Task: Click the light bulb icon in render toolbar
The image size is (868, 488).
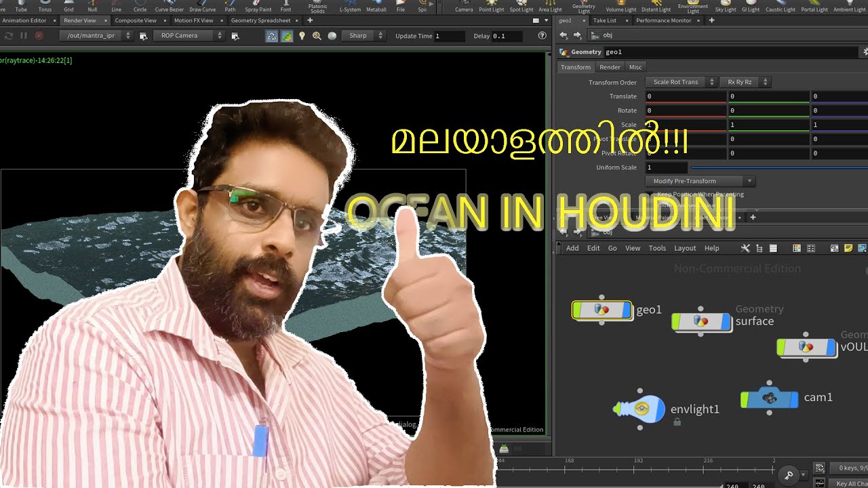Action: tap(302, 36)
